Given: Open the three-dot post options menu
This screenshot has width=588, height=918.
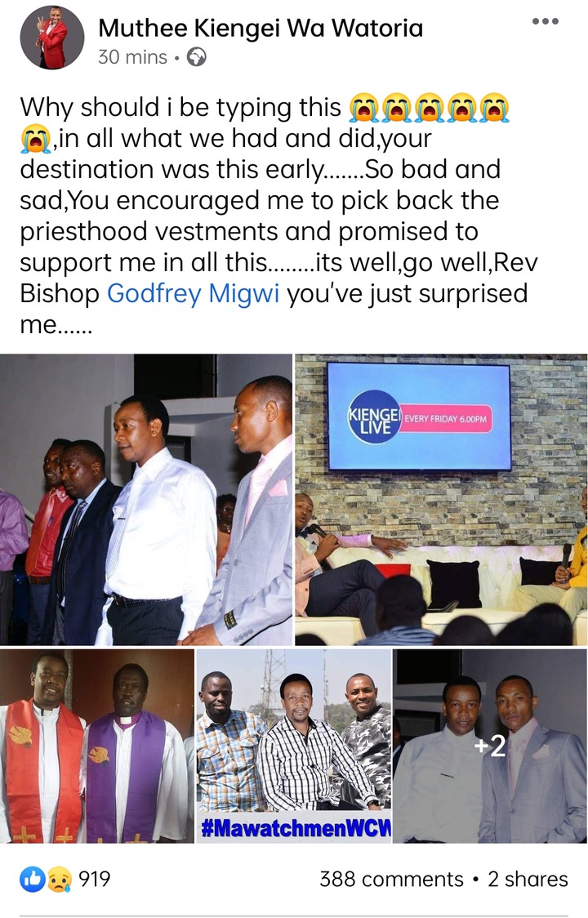Looking at the screenshot, I should point(545,21).
